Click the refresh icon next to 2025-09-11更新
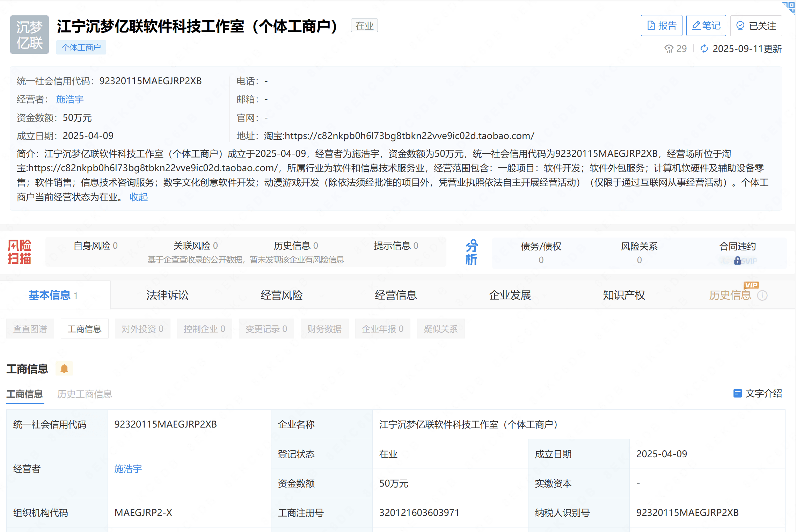 point(704,49)
